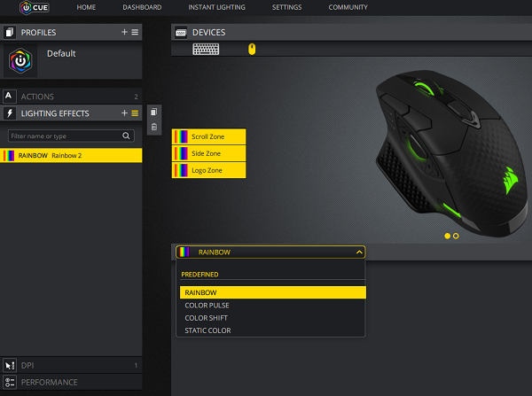This screenshot has width=532, height=396.
Task: Select the Scroll Zone
Action: (x=208, y=136)
